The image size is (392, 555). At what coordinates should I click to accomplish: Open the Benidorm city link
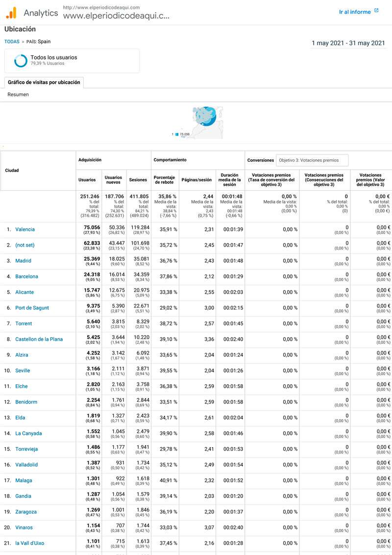[x=26, y=402]
